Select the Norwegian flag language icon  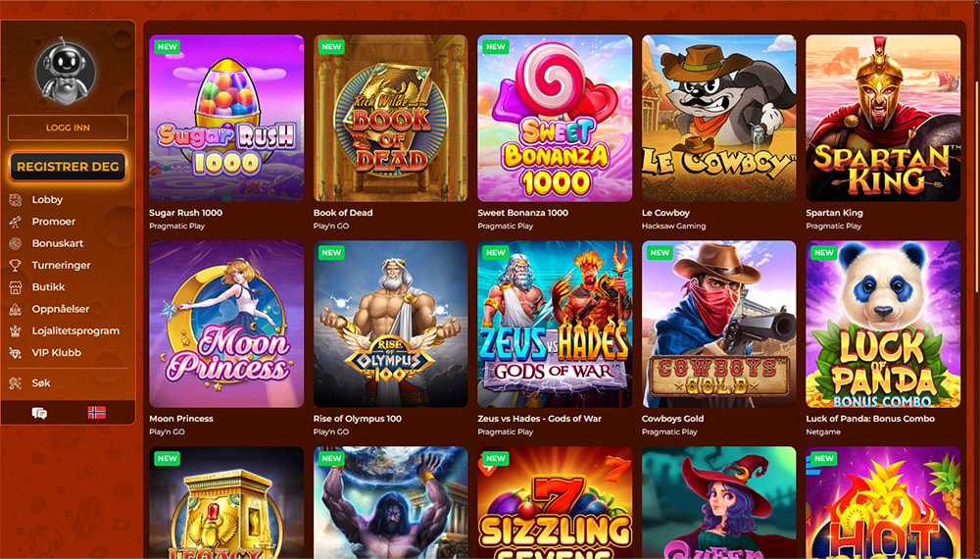pos(97,413)
